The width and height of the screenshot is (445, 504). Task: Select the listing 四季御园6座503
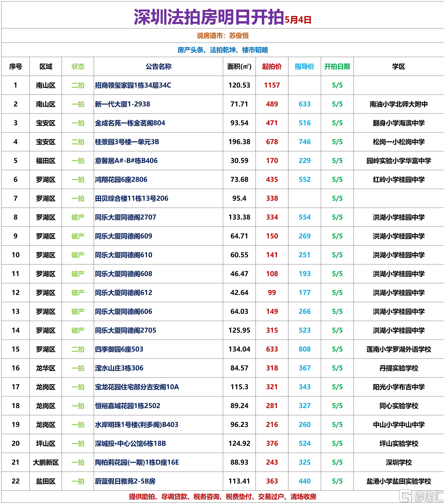[119, 349]
